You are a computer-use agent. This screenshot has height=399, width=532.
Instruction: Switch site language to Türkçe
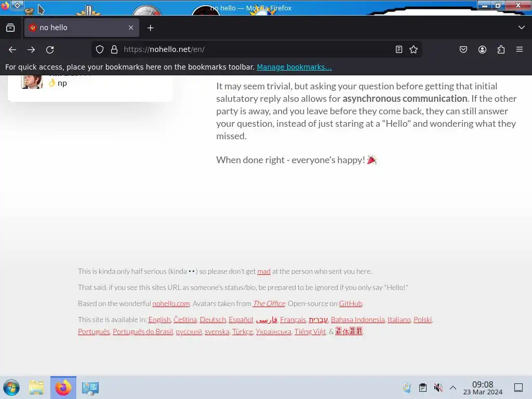[243, 331]
